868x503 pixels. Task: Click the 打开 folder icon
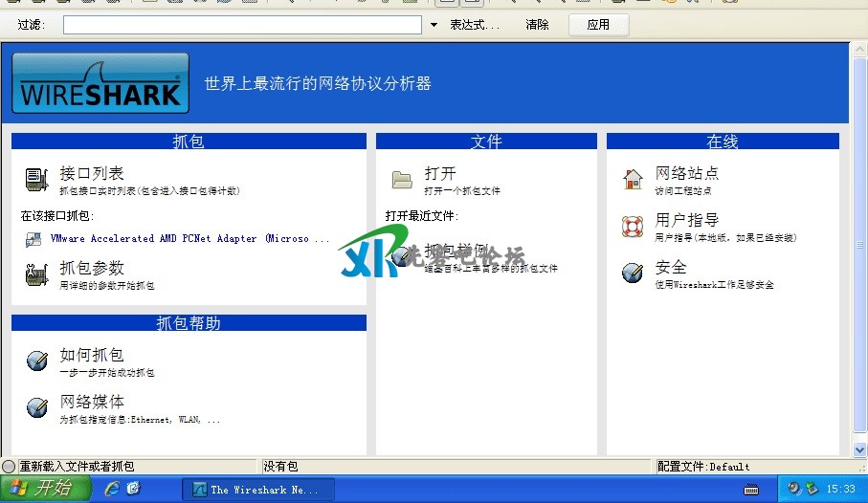pos(402,179)
